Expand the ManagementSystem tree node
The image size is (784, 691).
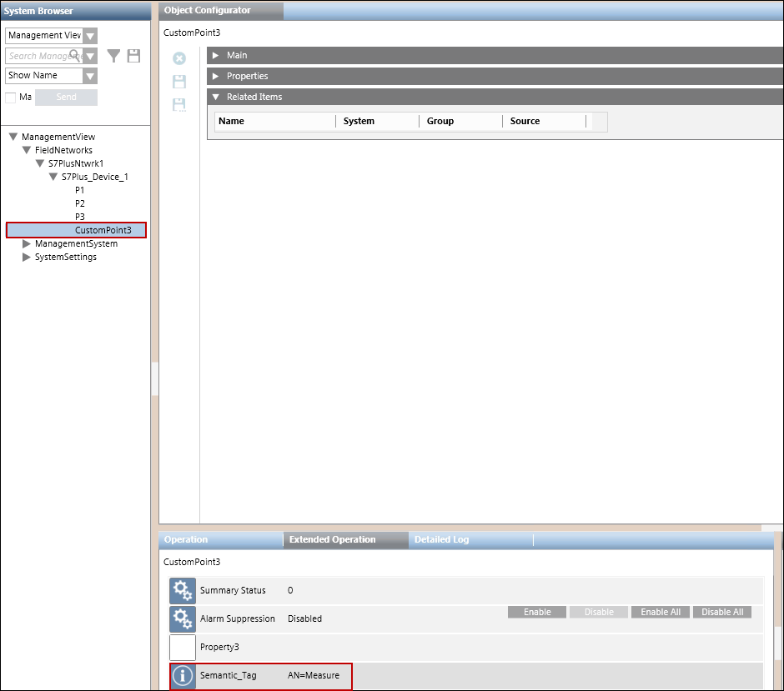point(27,243)
